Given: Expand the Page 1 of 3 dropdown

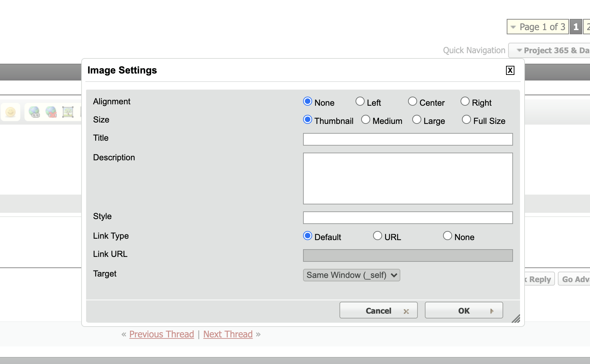Looking at the screenshot, I should pyautogui.click(x=538, y=27).
